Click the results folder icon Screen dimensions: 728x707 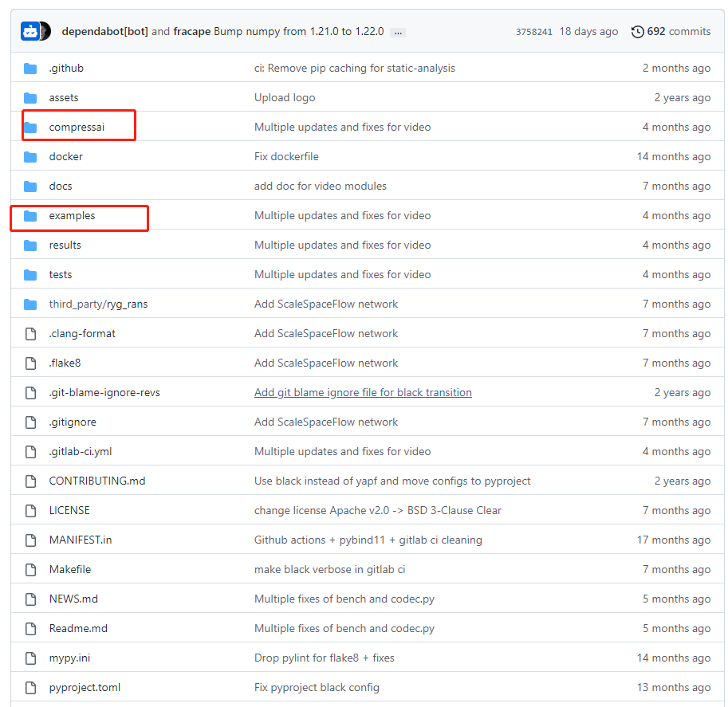tap(30, 245)
